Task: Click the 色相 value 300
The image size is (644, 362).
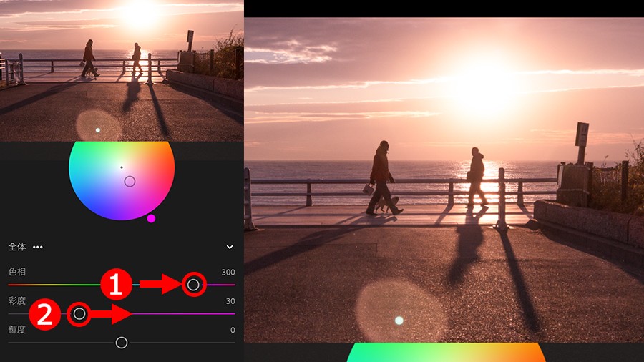Action: click(228, 272)
